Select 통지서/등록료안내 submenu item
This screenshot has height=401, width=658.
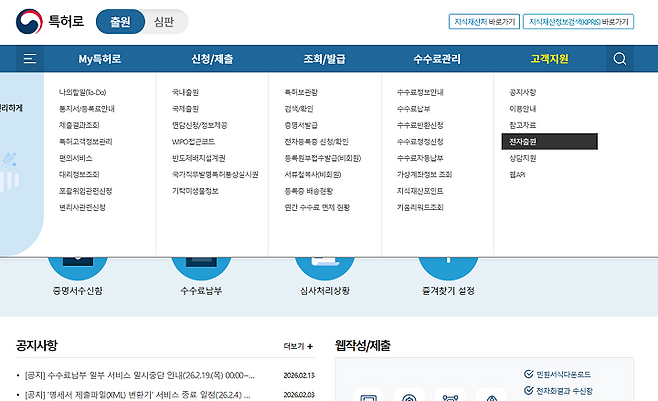[87, 109]
